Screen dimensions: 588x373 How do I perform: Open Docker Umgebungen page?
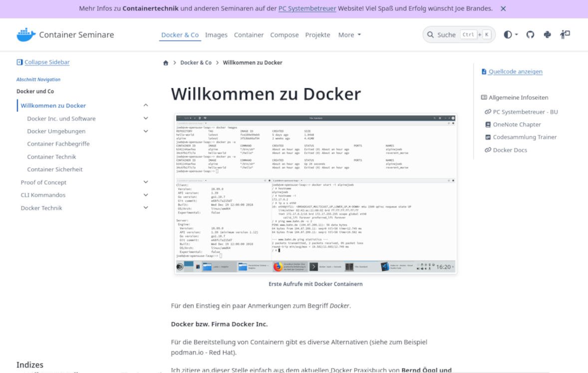click(56, 131)
